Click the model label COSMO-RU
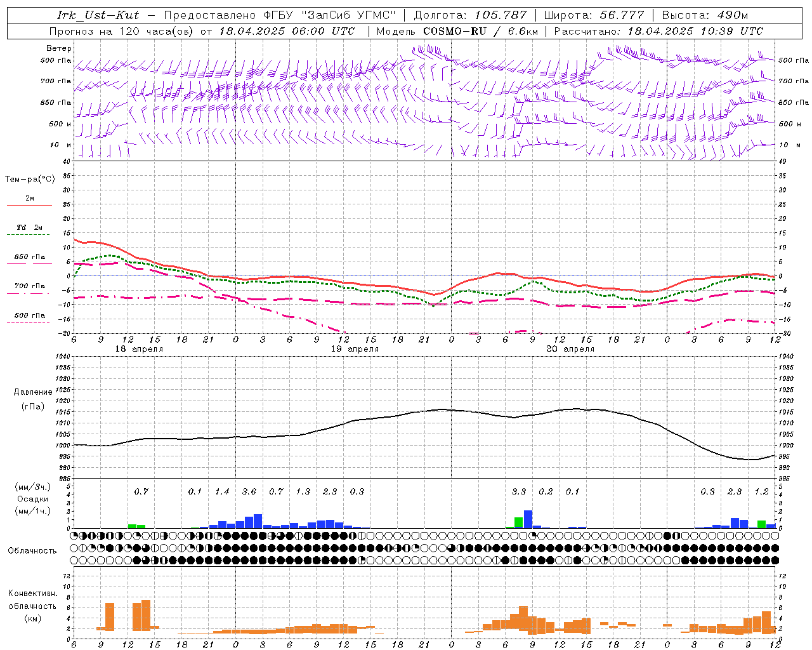Viewport: 812px width, 650px height. pos(455,31)
